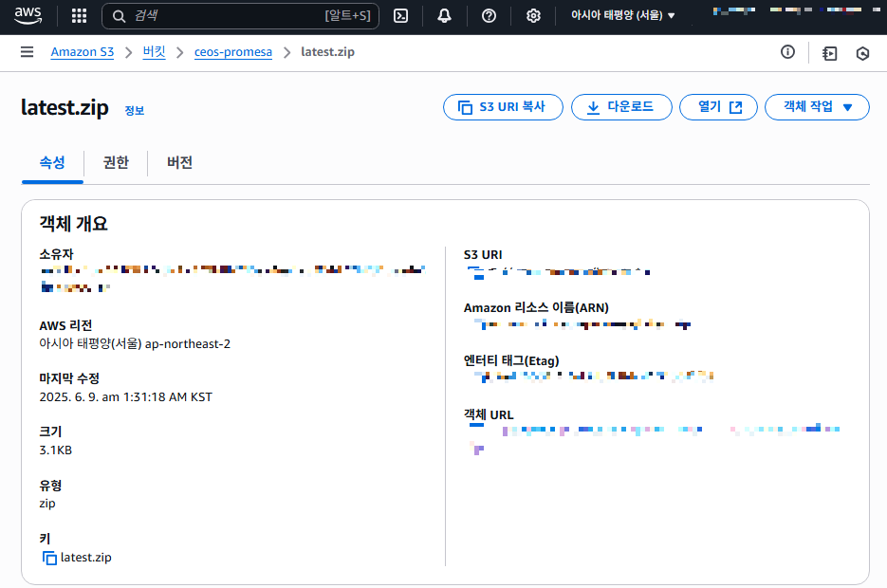Image resolution: width=887 pixels, height=588 pixels.
Task: Select the 3.1KB size value
Action: click(x=55, y=450)
